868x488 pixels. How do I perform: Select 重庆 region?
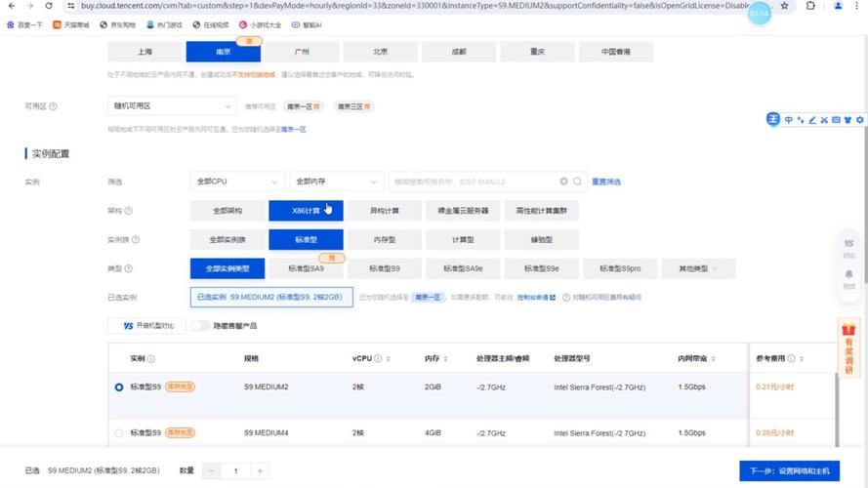538,52
